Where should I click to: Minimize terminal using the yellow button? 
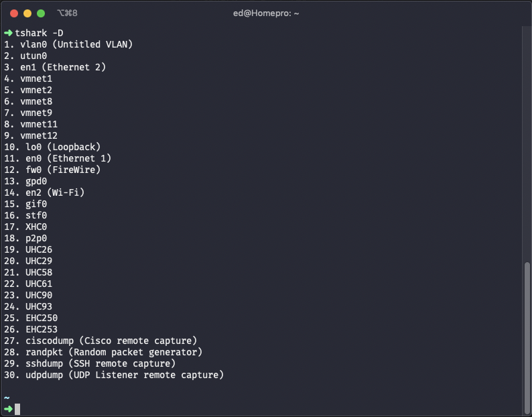point(27,13)
